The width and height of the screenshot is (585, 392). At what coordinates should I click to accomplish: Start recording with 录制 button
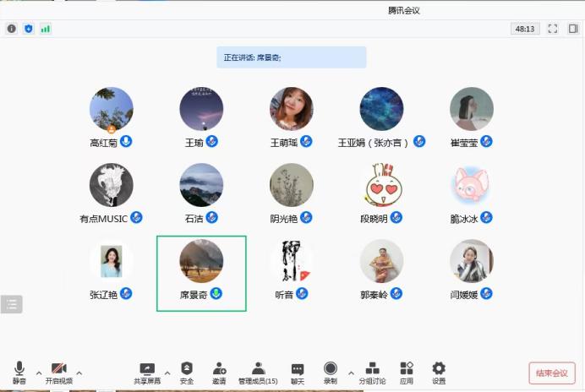[x=330, y=372]
